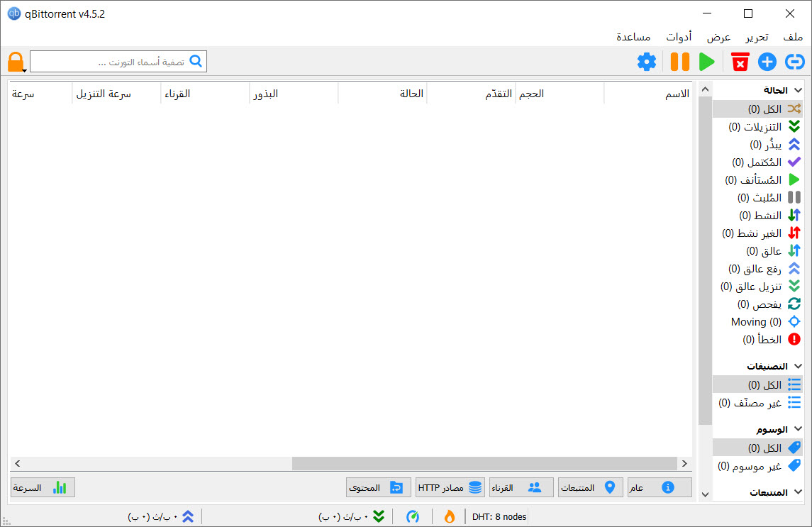Open the القرناء peers tab button
Screen dimensions: 812x527
pos(520,487)
